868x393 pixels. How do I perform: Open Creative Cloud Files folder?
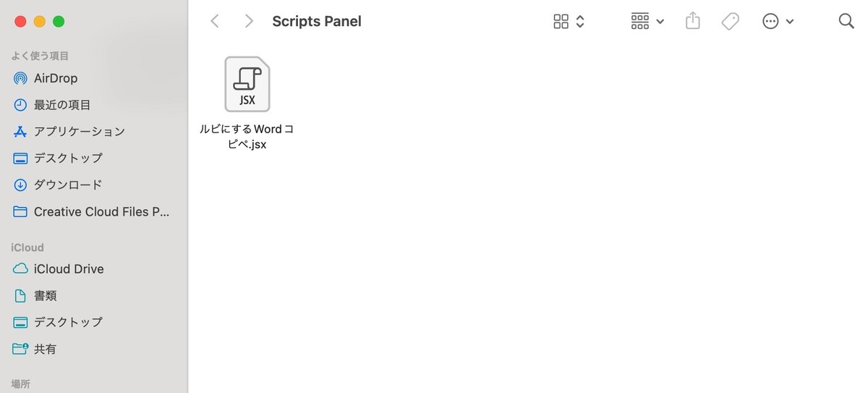coord(101,212)
